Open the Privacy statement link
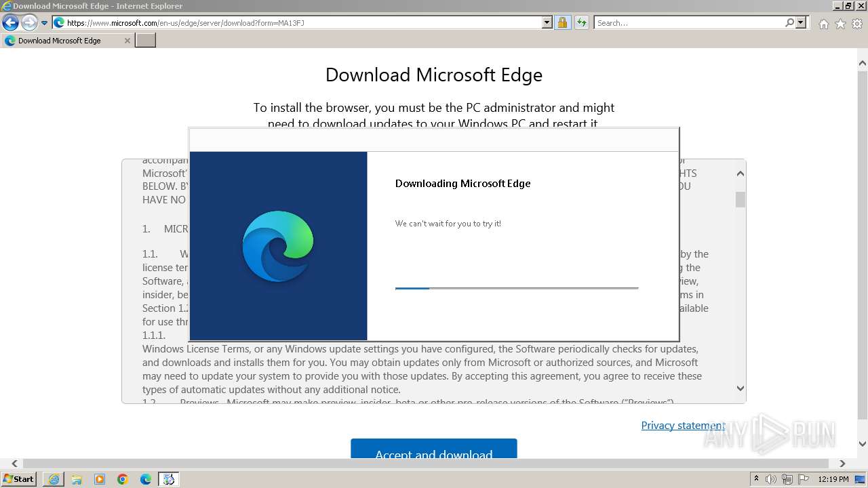868x488 pixels. [683, 426]
